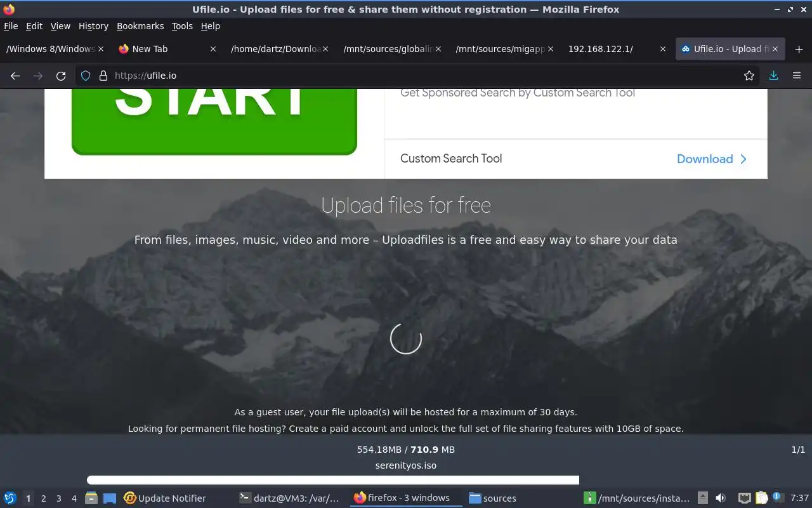This screenshot has height=508, width=812.
Task: Switch to virtual desktop 1
Action: pyautogui.click(x=28, y=498)
